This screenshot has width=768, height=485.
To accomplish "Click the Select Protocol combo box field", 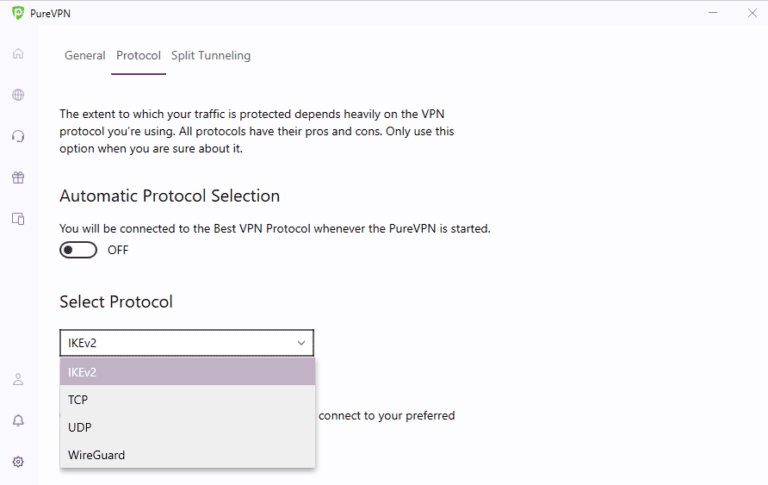I will pyautogui.click(x=187, y=343).
